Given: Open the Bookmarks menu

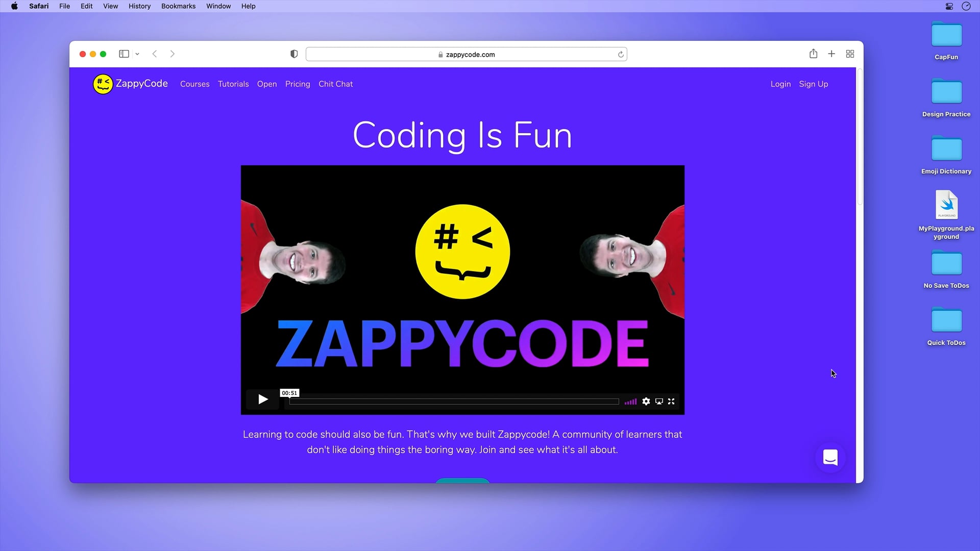Looking at the screenshot, I should [179, 6].
